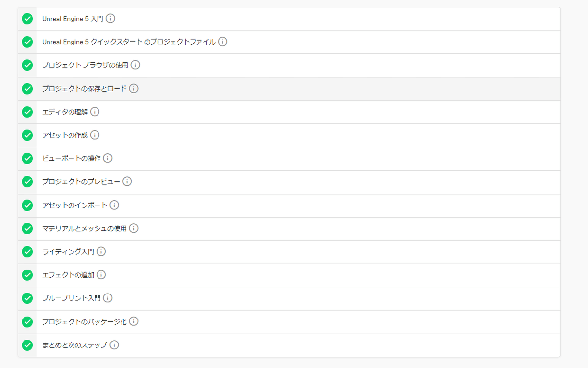
Task: Open the エディタの理解 lesson title
Action: click(65, 112)
